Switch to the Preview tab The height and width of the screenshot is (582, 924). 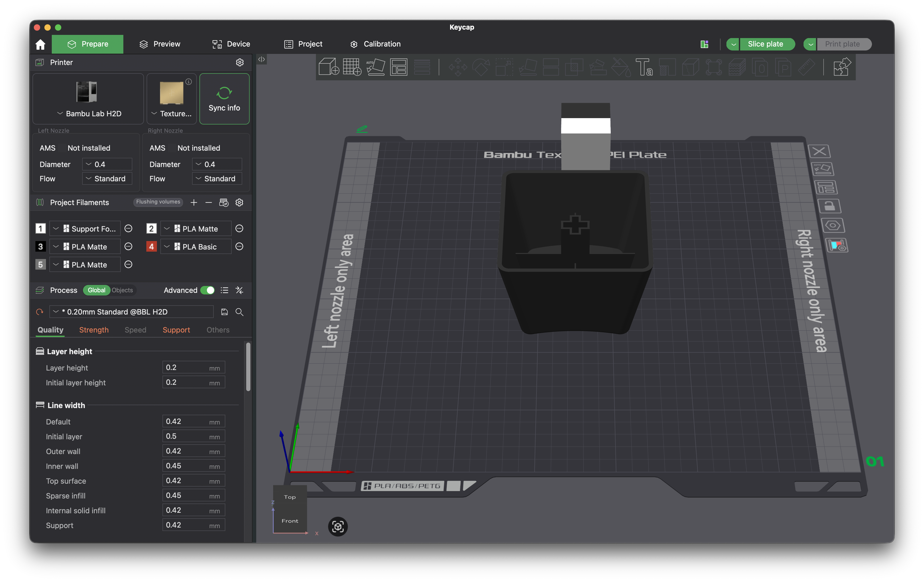tap(160, 44)
